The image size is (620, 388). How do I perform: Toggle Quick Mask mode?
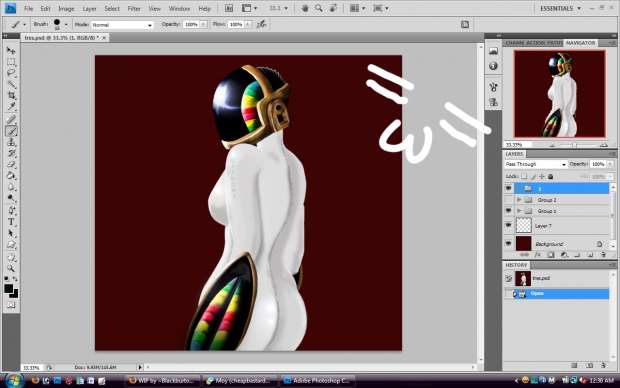(x=11, y=305)
